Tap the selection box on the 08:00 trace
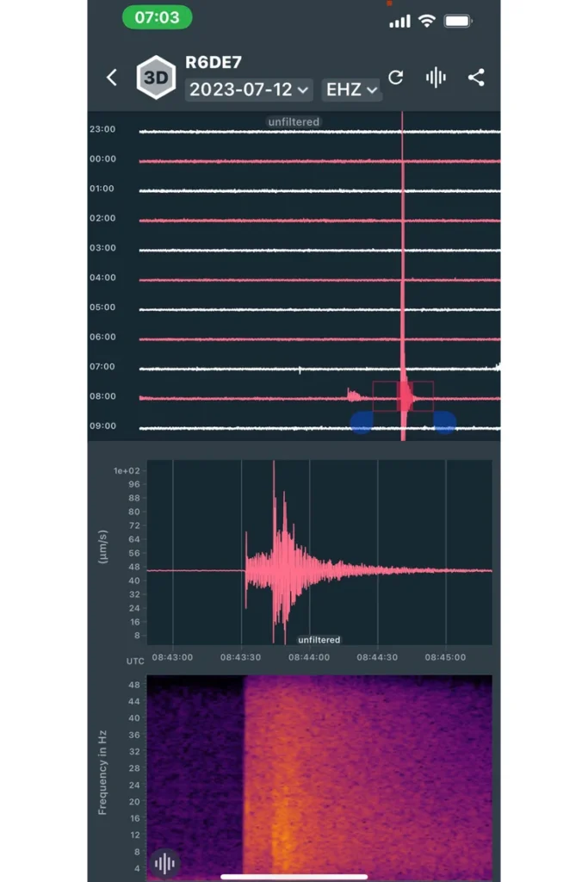The width and height of the screenshot is (588, 882). [x=403, y=396]
